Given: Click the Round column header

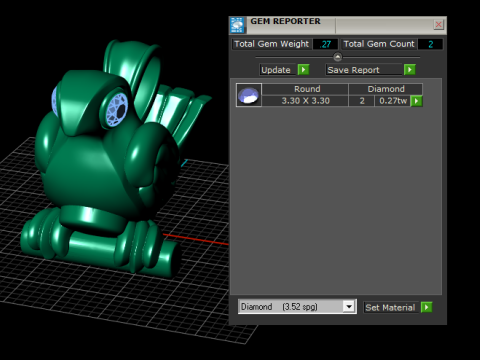Looking at the screenshot, I should tap(305, 89).
